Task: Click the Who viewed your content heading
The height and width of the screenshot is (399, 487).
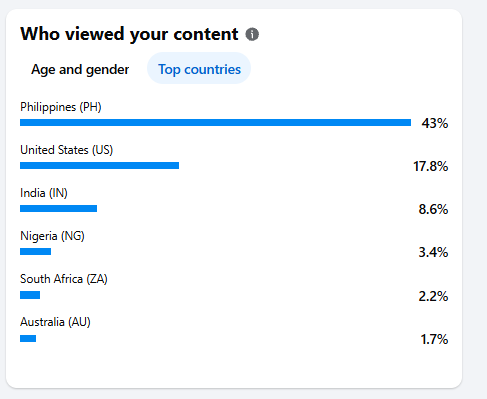Action: coord(129,34)
